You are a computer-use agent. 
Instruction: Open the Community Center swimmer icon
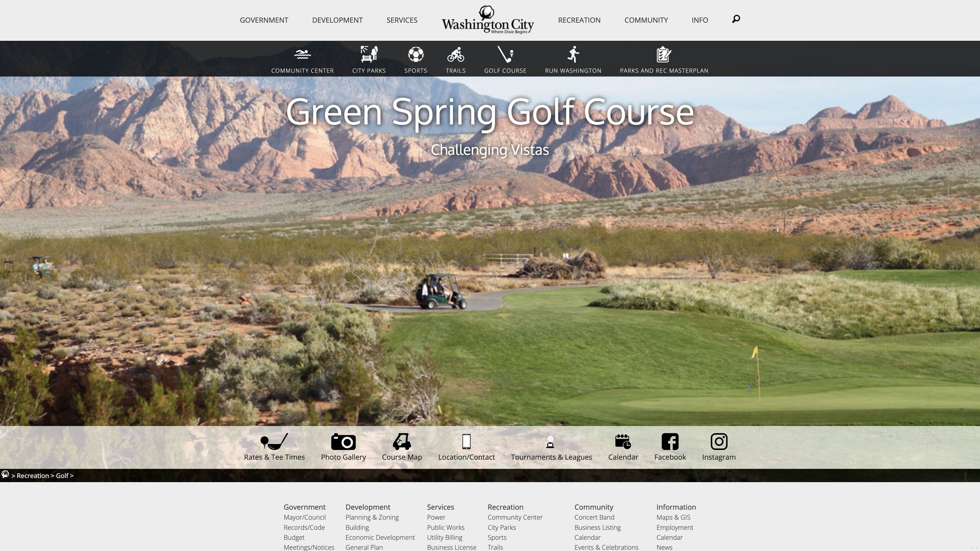(x=302, y=54)
